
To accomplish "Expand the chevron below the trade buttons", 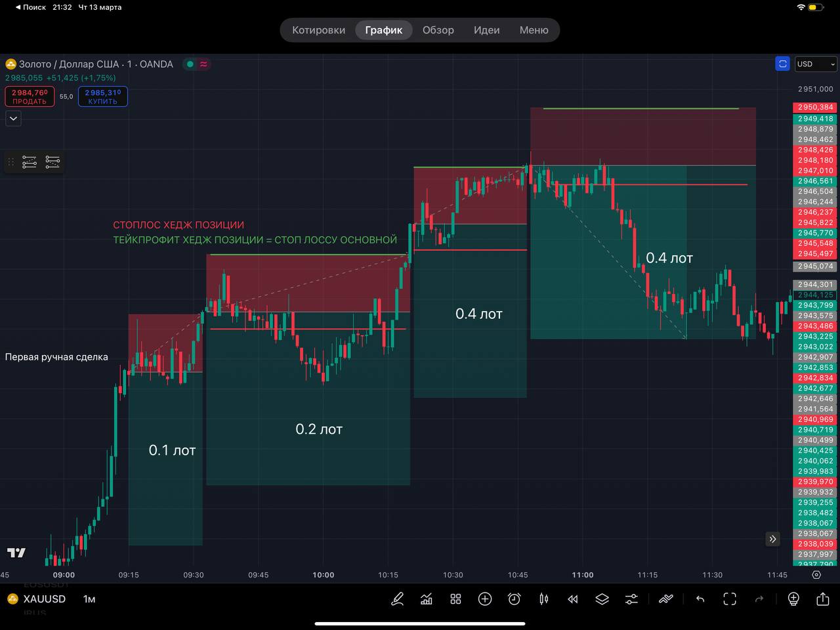I will click(13, 118).
